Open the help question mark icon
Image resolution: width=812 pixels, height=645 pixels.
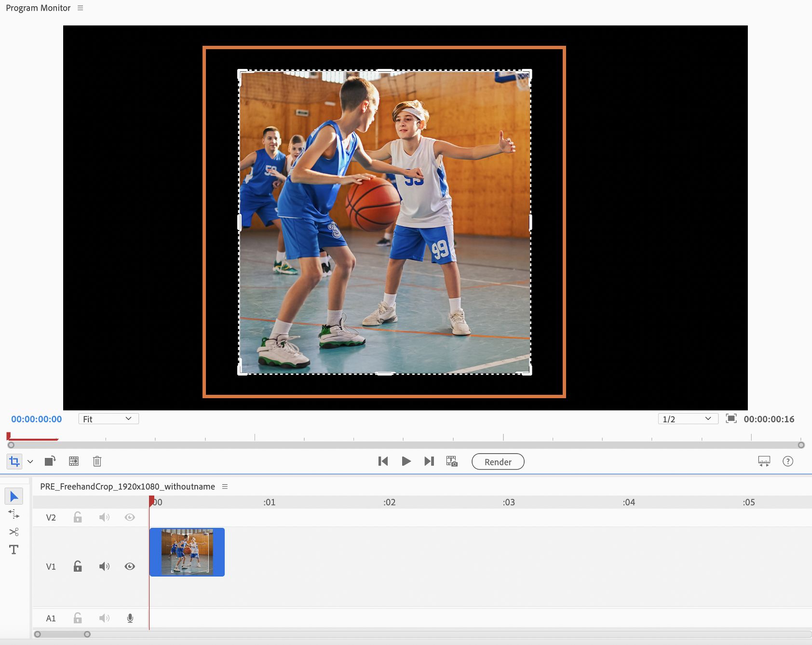click(788, 461)
